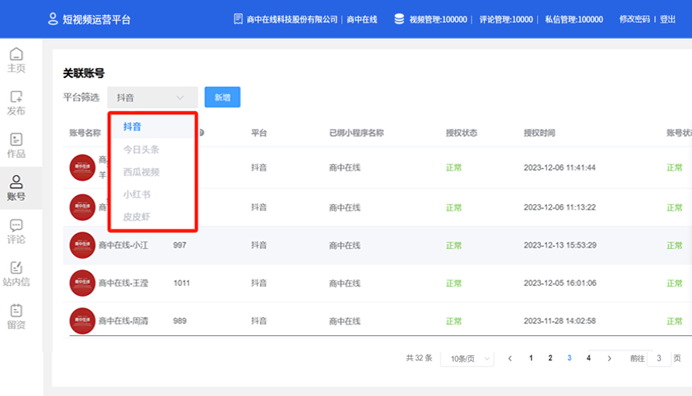The width and height of the screenshot is (692, 396).
Task: Open the 10条/页 page size dropdown
Action: [467, 358]
